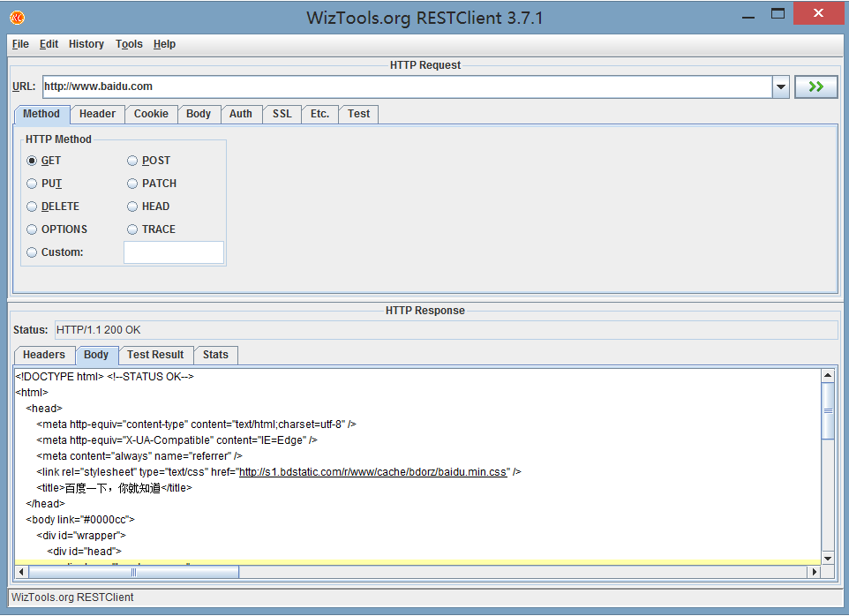Click the URL input field
849x616 pixels.
click(x=407, y=86)
